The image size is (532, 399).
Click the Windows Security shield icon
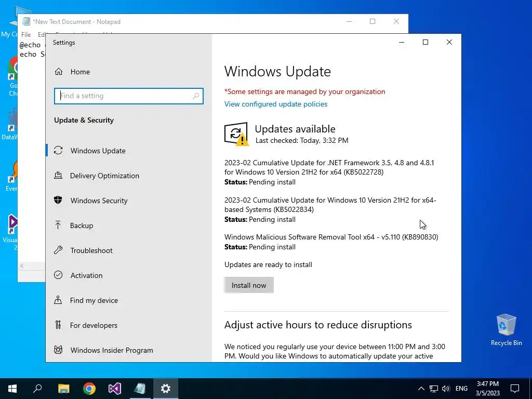[x=58, y=200]
